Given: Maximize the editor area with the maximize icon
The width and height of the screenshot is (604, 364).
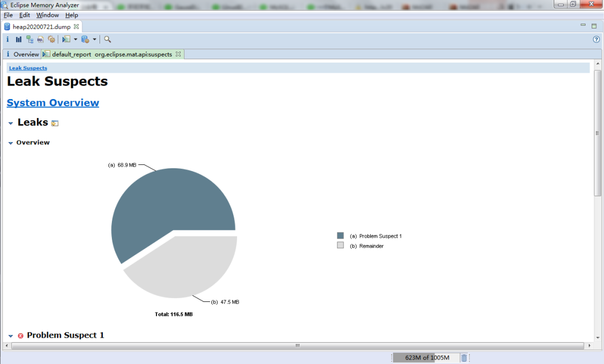Looking at the screenshot, I should click(x=594, y=26).
